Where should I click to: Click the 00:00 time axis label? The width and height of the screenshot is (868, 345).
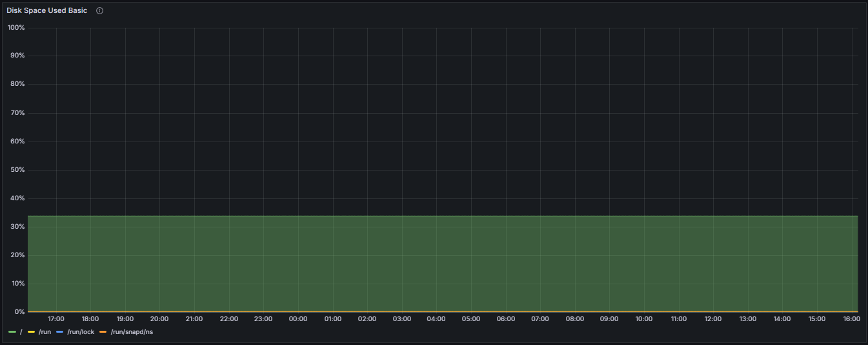(298, 319)
